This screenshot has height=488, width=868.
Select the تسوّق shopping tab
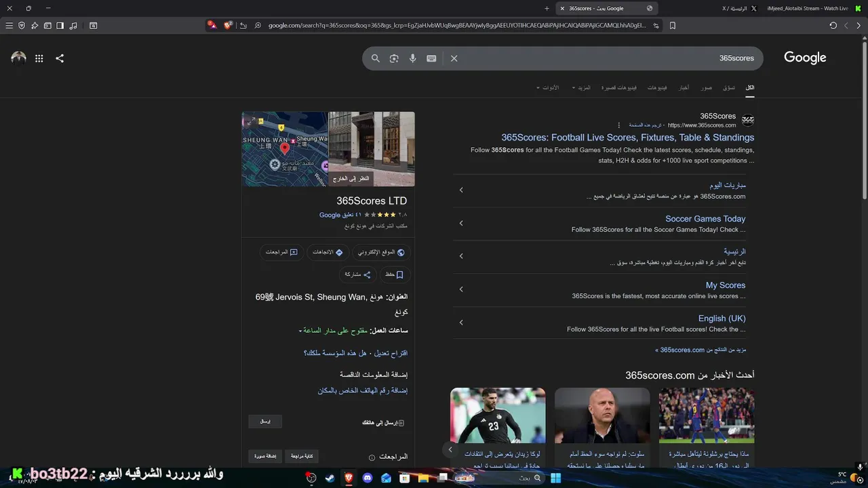tap(728, 87)
